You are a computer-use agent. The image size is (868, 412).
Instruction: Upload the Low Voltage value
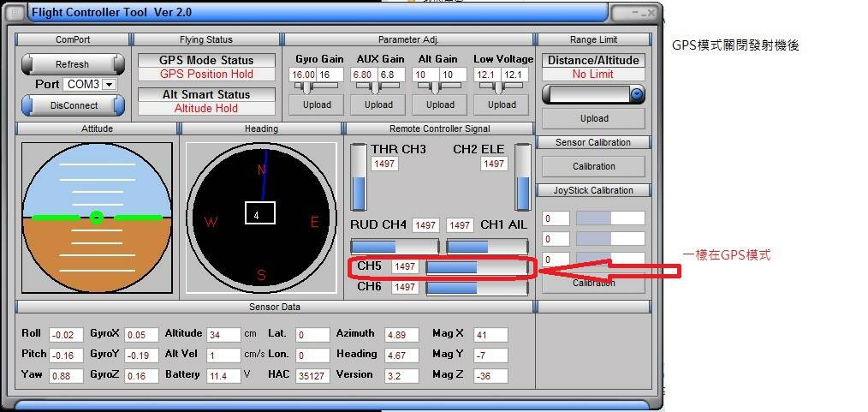point(502,104)
